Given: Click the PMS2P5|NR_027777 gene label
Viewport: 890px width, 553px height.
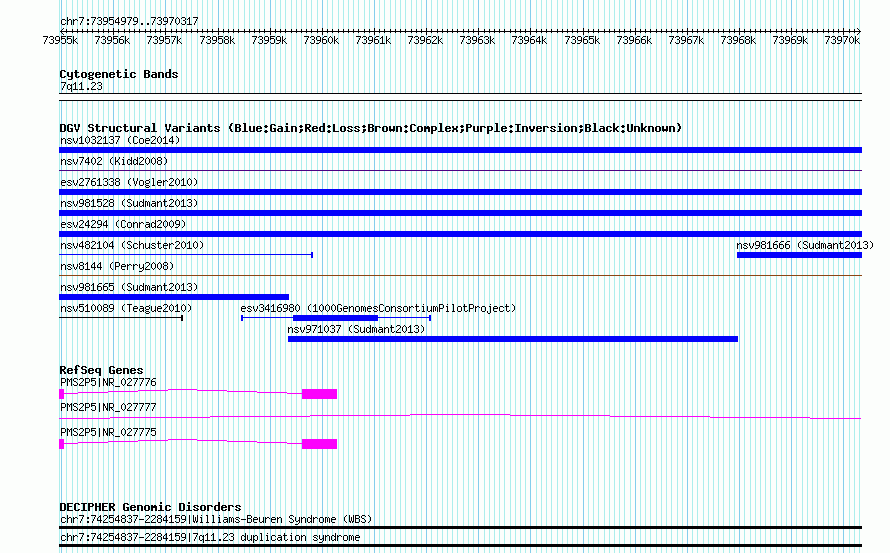Looking at the screenshot, I should (x=108, y=408).
